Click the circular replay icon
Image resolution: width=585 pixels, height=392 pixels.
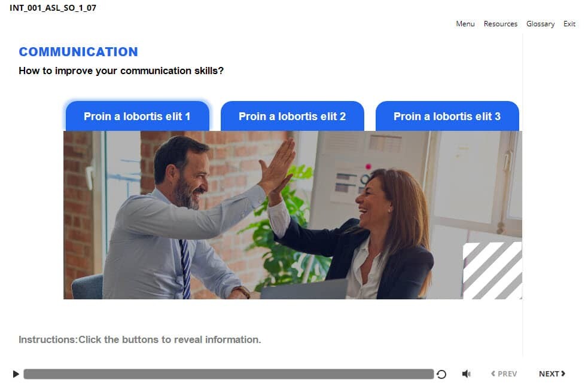441,374
